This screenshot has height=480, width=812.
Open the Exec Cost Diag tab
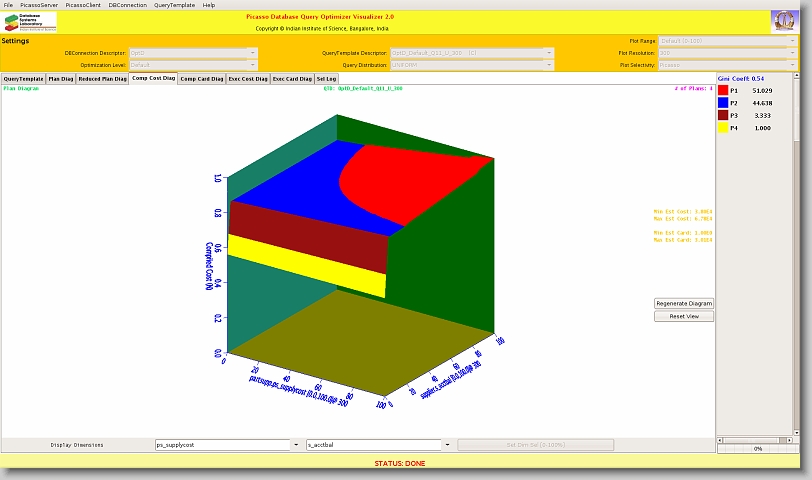[x=248, y=78]
